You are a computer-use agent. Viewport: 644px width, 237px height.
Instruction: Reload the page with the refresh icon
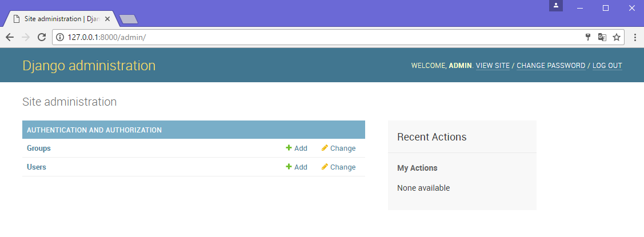[42, 37]
